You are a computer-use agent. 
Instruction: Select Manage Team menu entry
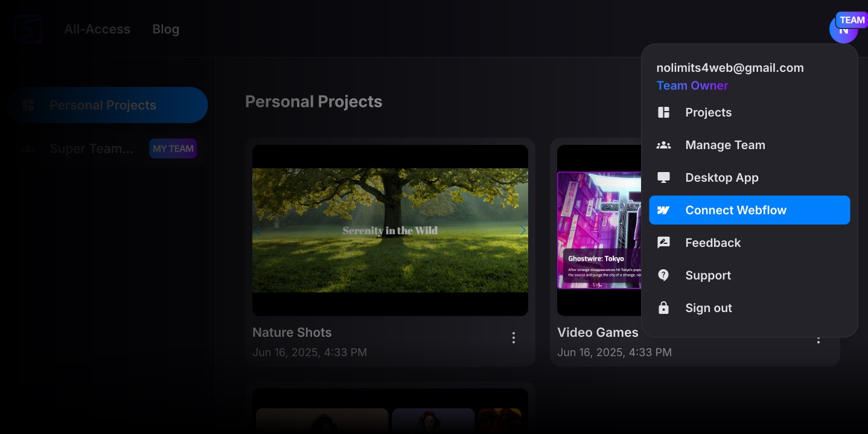click(750, 145)
